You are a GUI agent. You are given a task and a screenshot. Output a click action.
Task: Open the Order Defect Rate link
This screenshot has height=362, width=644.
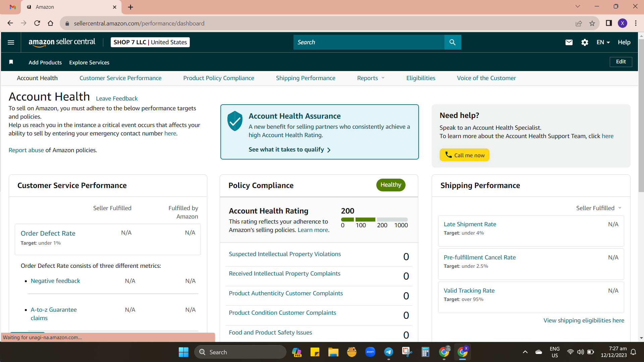48,233
